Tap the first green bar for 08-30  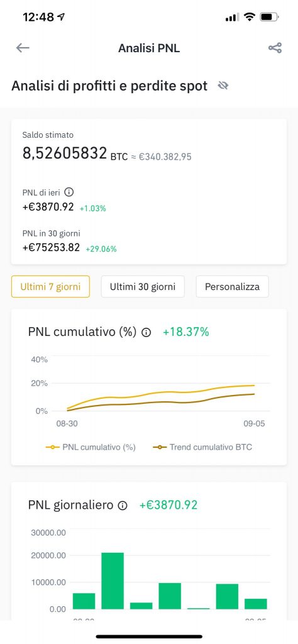pos(84,601)
